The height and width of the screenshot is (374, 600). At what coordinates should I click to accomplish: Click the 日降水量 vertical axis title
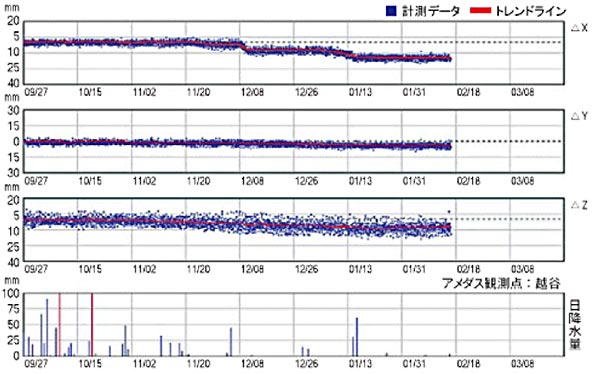[575, 325]
